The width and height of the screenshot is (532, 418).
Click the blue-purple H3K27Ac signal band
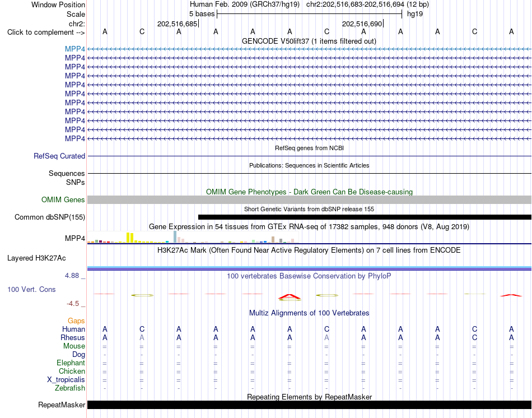pos(310,268)
